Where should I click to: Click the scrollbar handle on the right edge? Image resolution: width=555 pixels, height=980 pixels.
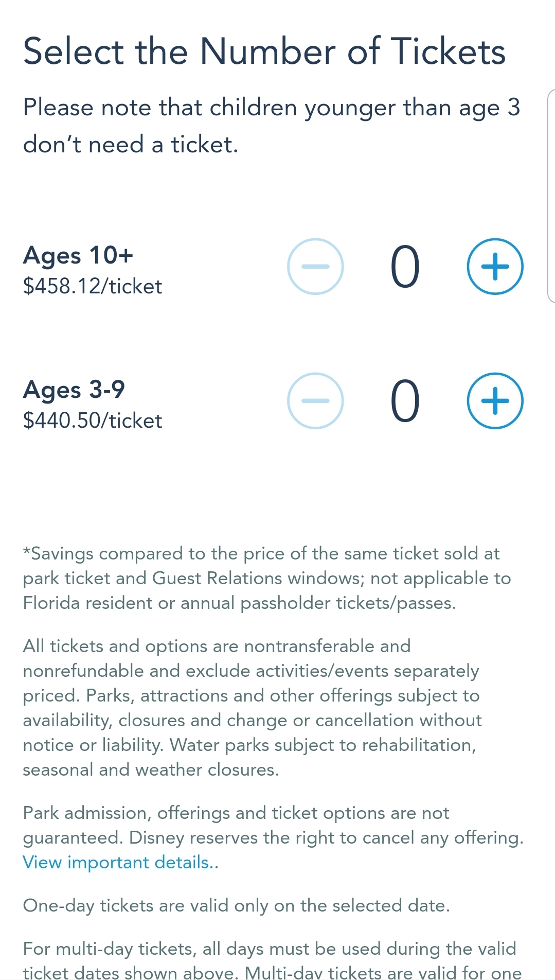[x=551, y=196]
